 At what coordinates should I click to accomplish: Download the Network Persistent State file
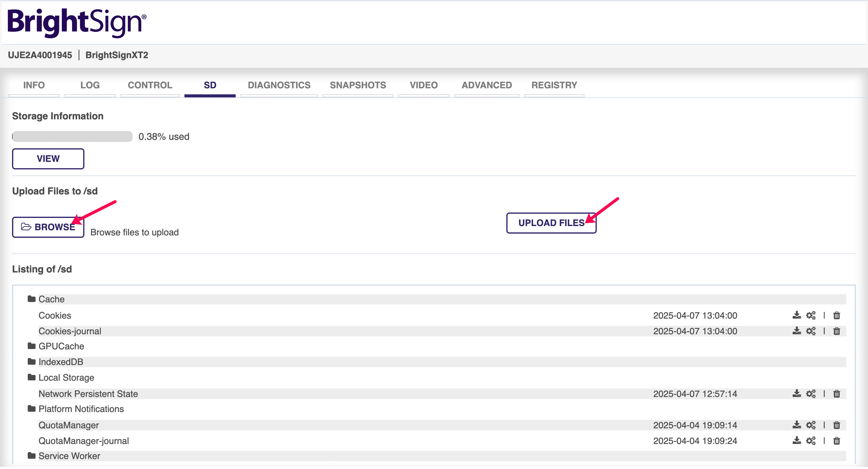click(797, 394)
